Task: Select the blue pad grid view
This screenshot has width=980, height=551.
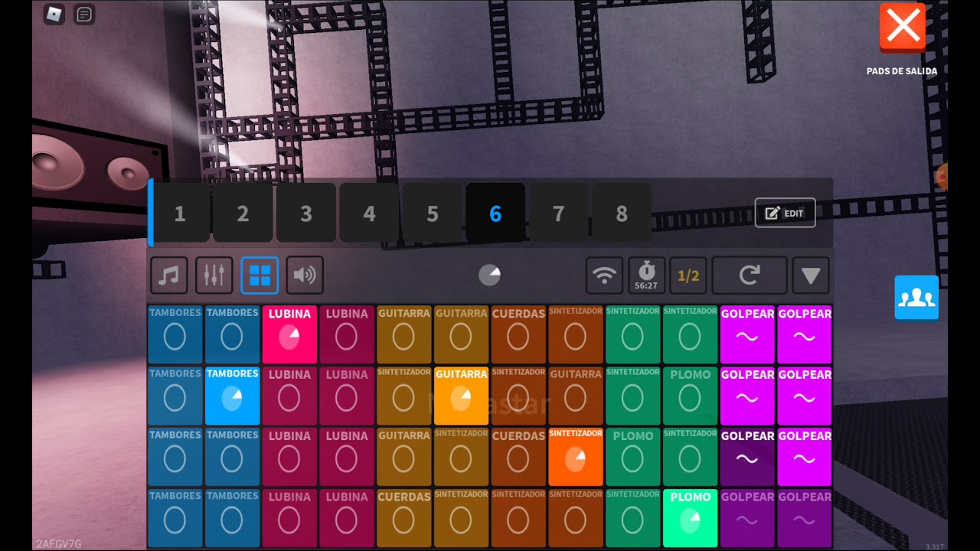Action: coord(260,275)
